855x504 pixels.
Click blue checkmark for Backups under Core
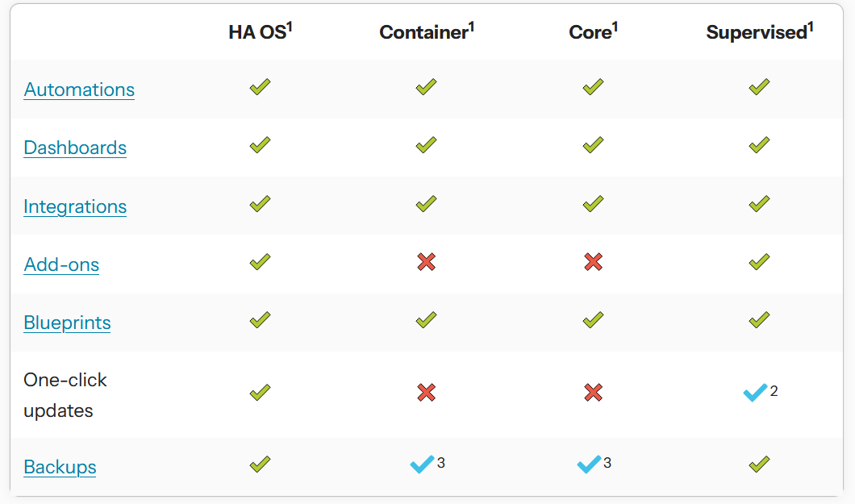(x=589, y=464)
